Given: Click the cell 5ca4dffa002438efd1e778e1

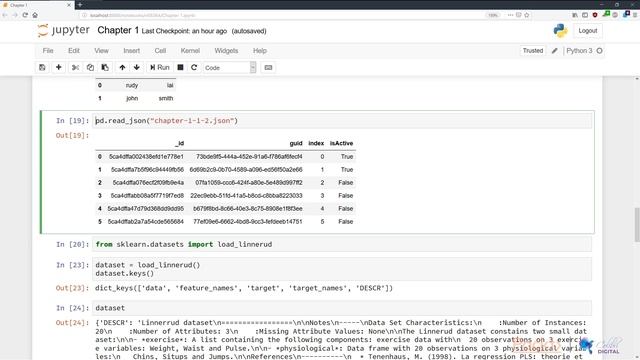Looking at the screenshot, I should [146, 157].
